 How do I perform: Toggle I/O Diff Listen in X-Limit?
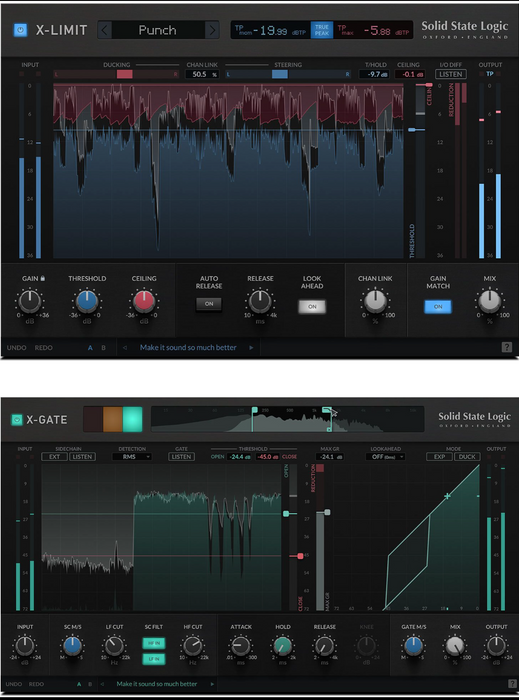[451, 74]
